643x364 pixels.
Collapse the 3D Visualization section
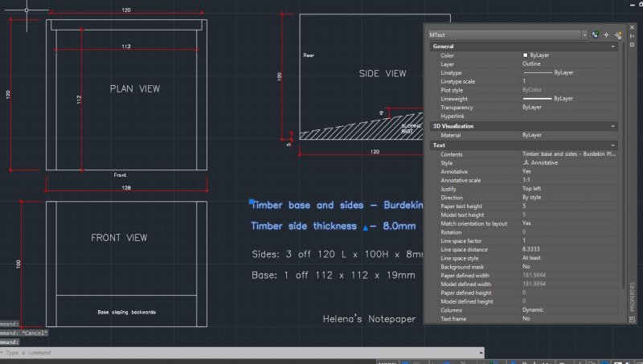coord(612,126)
